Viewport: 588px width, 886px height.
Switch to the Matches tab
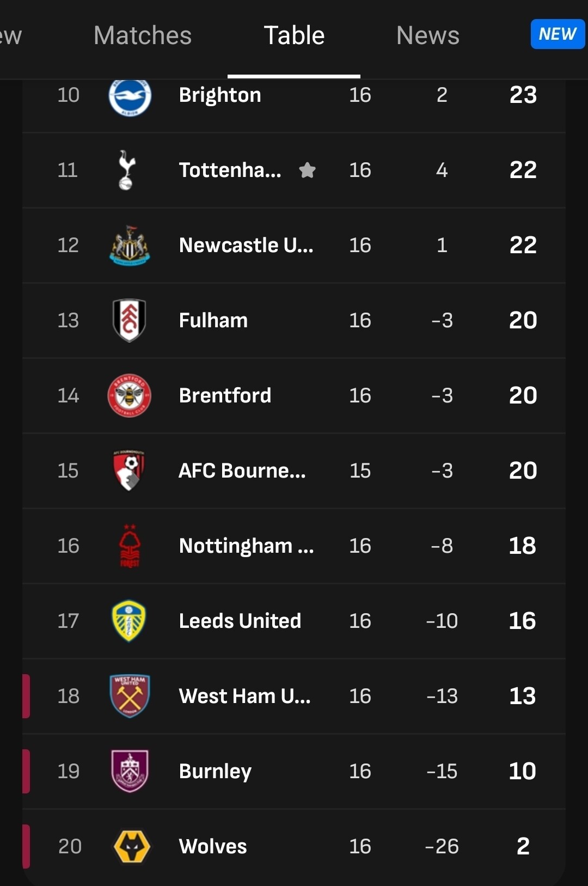point(143,36)
